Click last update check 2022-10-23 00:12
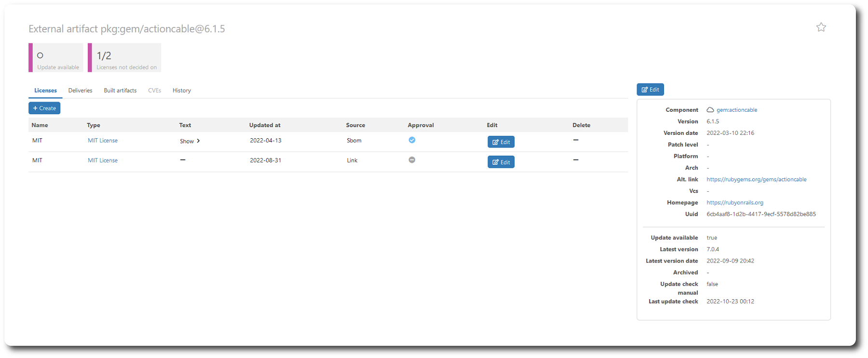The image size is (868, 358). point(730,301)
